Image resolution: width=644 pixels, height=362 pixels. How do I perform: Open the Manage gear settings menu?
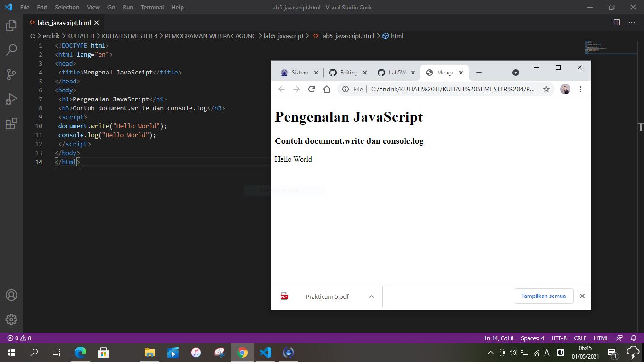(x=11, y=319)
